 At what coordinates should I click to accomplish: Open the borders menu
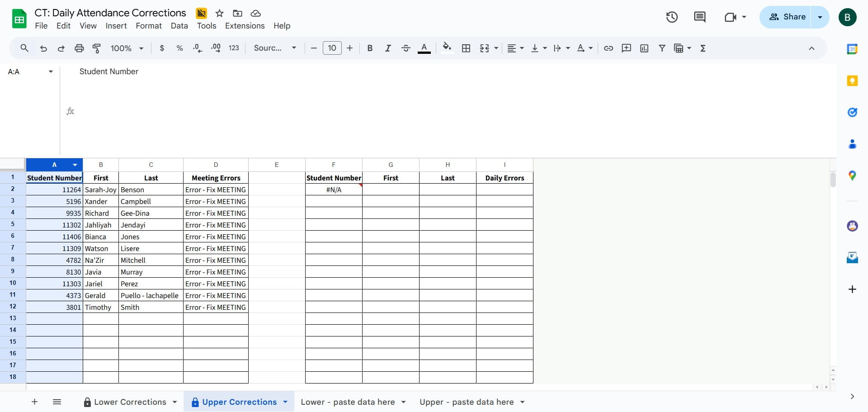point(466,48)
